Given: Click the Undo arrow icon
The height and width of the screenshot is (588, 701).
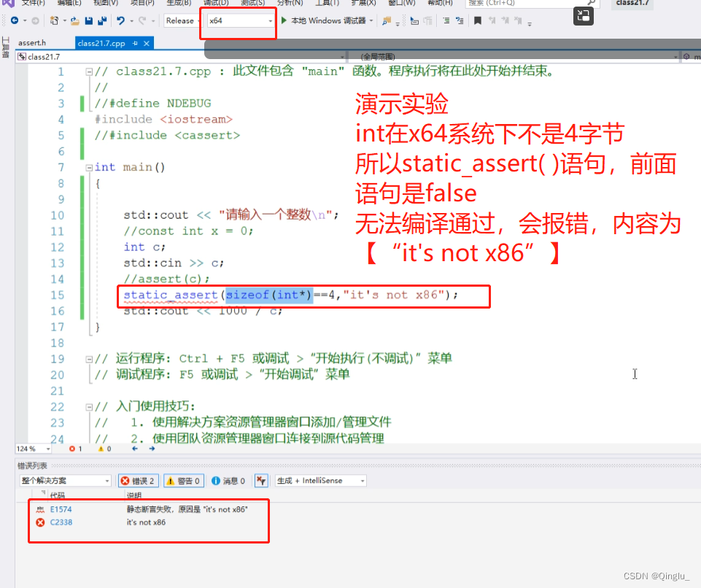Looking at the screenshot, I should 119,21.
